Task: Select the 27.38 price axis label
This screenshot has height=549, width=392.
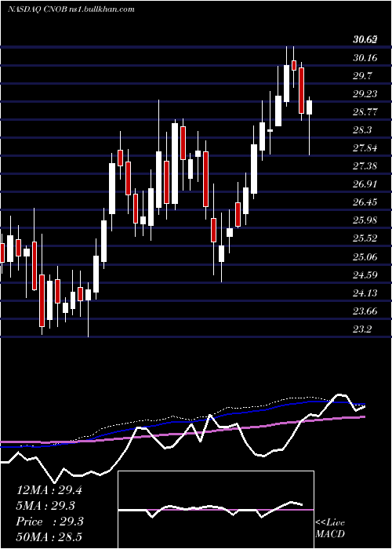Action: pyautogui.click(x=365, y=166)
